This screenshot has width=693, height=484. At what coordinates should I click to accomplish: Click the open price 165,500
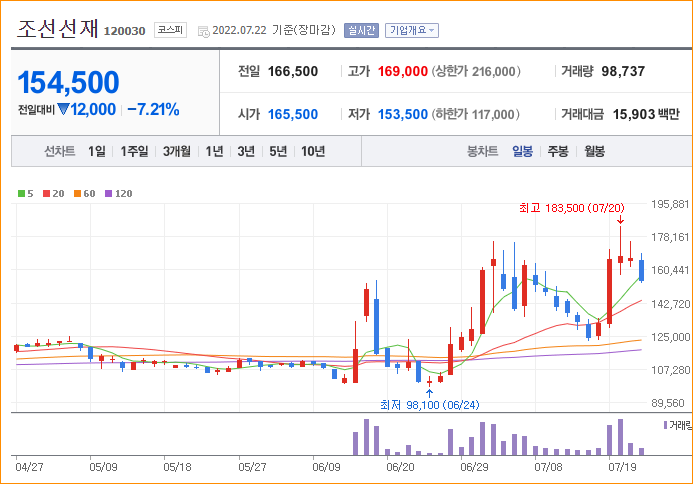coord(293,114)
